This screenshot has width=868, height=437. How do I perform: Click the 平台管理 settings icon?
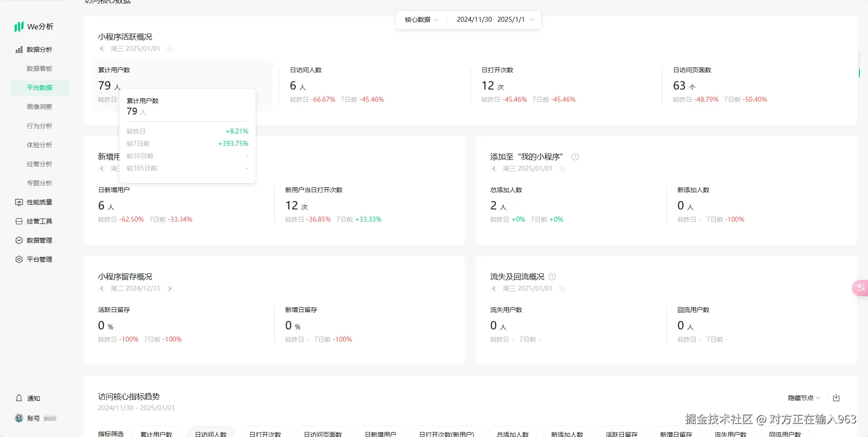pyautogui.click(x=19, y=259)
